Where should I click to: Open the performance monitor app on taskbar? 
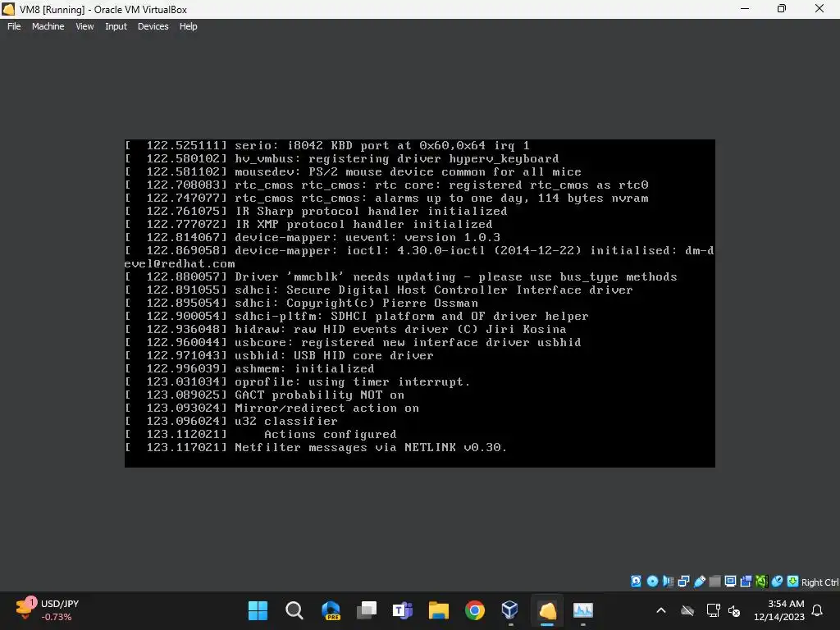(x=583, y=610)
